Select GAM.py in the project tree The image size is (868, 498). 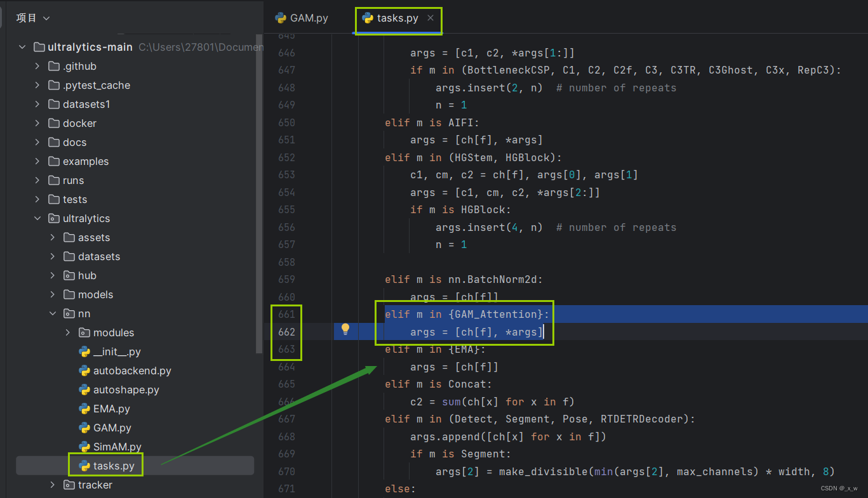[x=112, y=428]
